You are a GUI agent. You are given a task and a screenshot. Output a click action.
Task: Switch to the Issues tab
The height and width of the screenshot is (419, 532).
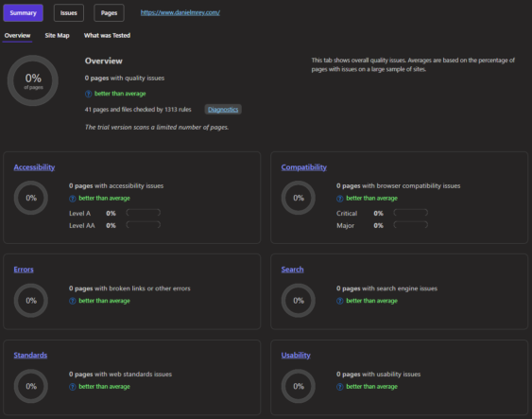(x=69, y=13)
